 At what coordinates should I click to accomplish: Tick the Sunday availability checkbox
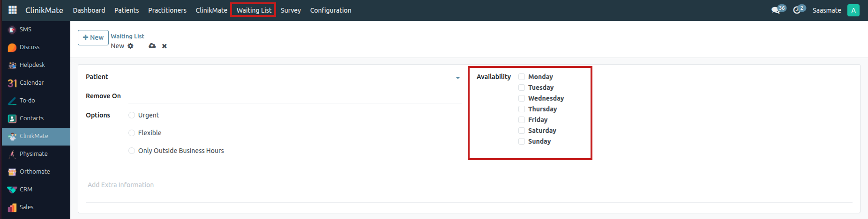pyautogui.click(x=522, y=141)
